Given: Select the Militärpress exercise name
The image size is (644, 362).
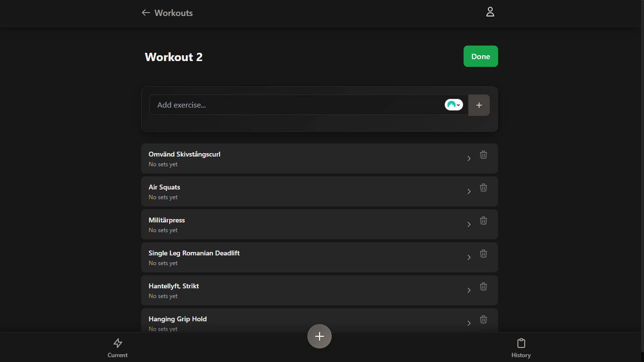Looking at the screenshot, I should (x=167, y=220).
